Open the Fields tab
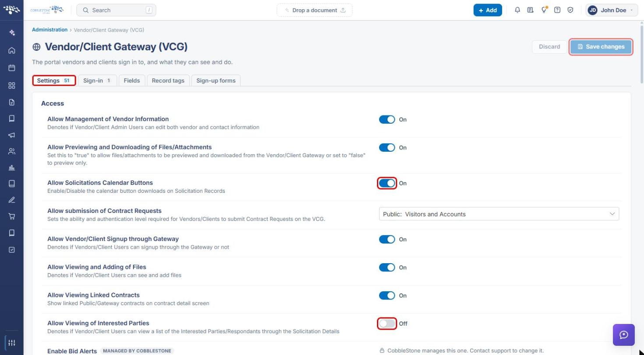644x355 pixels. click(132, 80)
